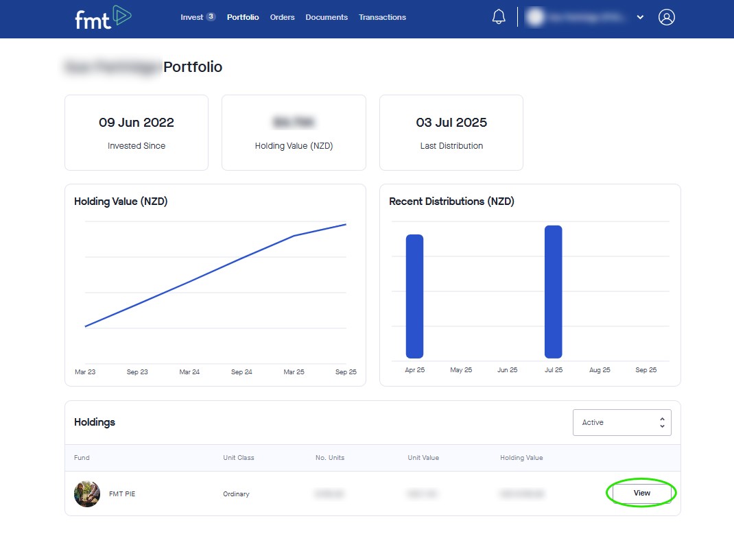Open the Transactions page

382,17
